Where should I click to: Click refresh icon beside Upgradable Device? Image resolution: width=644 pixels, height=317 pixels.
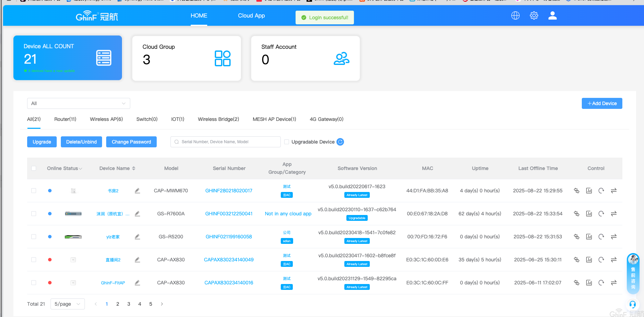tap(340, 142)
